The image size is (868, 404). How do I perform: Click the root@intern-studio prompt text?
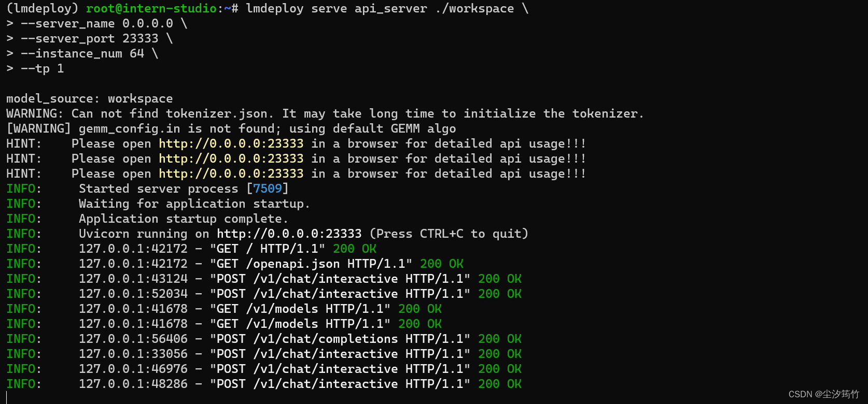[151, 9]
